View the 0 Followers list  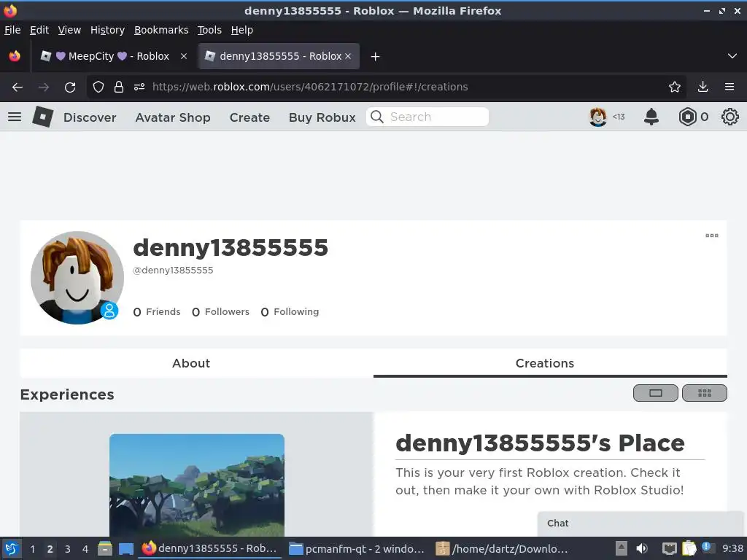click(x=220, y=312)
